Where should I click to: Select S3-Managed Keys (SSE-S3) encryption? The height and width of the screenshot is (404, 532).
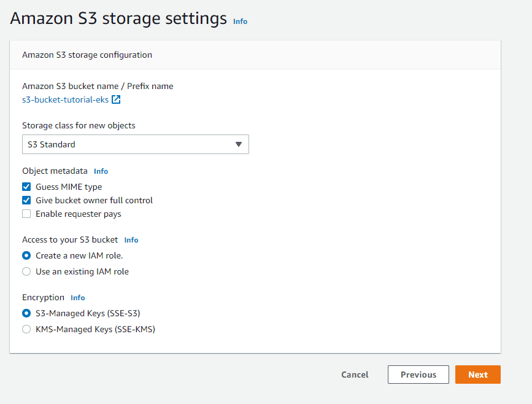(x=26, y=313)
